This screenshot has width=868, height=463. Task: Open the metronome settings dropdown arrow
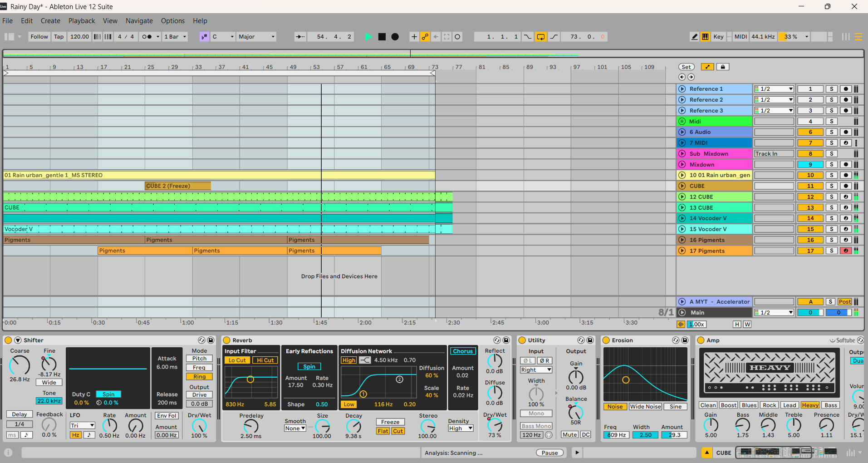point(158,37)
